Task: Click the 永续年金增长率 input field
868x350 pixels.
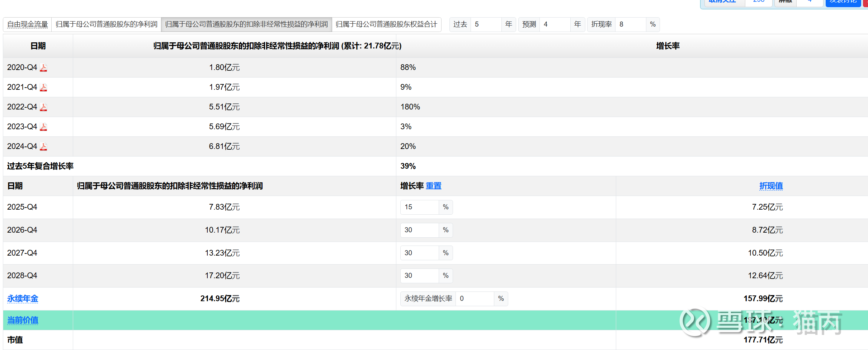Action: [x=475, y=299]
